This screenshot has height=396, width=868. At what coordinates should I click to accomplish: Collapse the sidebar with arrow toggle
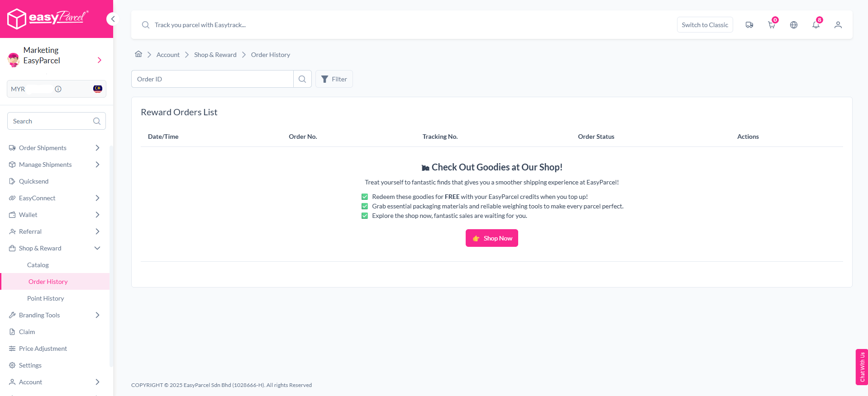113,19
